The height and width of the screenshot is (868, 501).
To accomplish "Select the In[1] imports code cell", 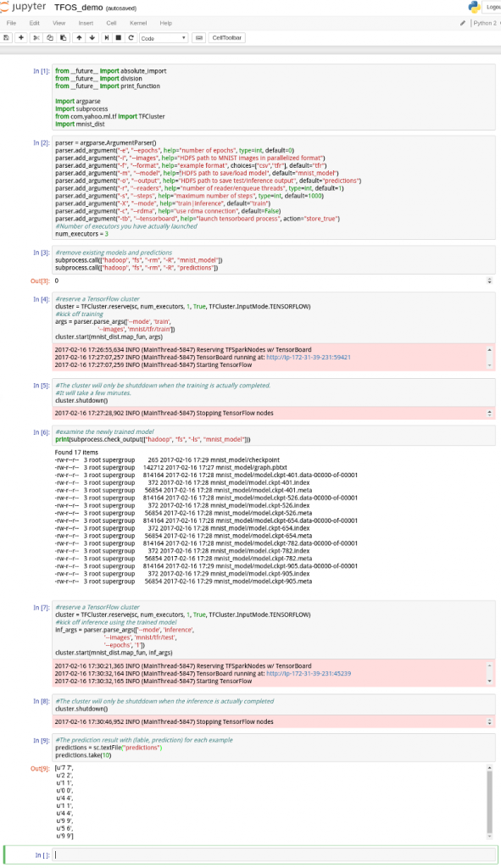I will click(274, 97).
